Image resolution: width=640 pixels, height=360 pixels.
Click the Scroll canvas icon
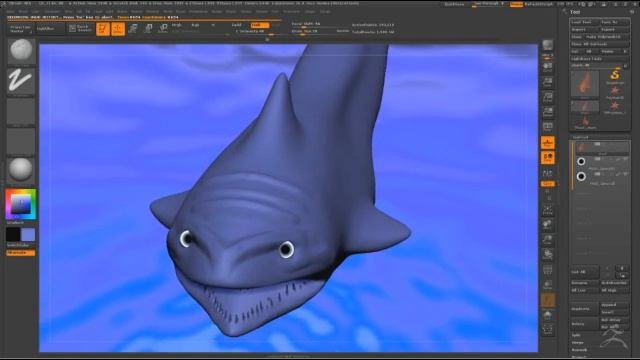(547, 68)
